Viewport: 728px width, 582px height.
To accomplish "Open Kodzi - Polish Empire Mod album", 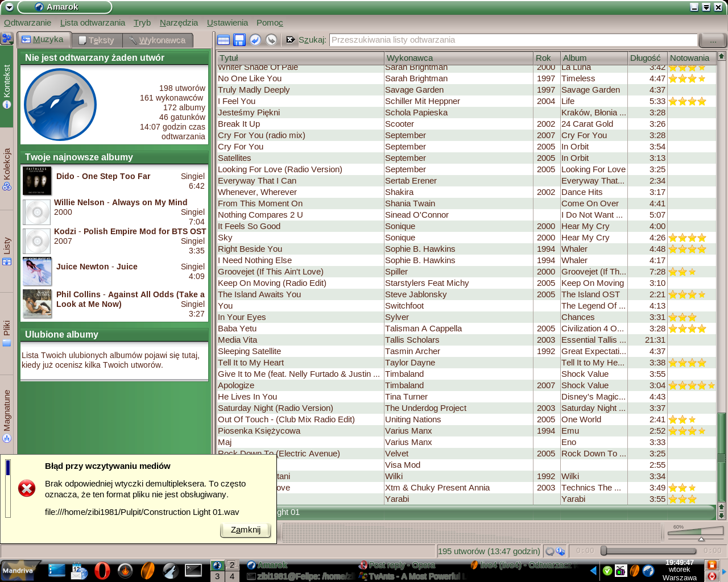I will point(130,231).
